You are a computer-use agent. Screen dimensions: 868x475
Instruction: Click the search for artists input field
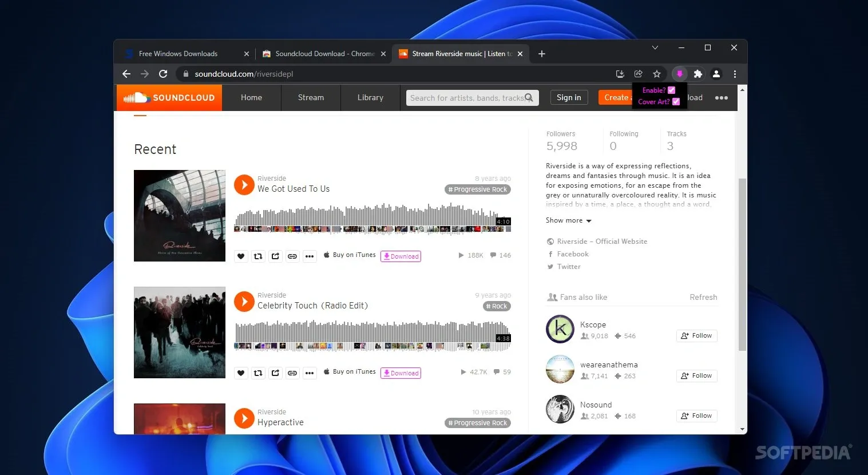466,98
